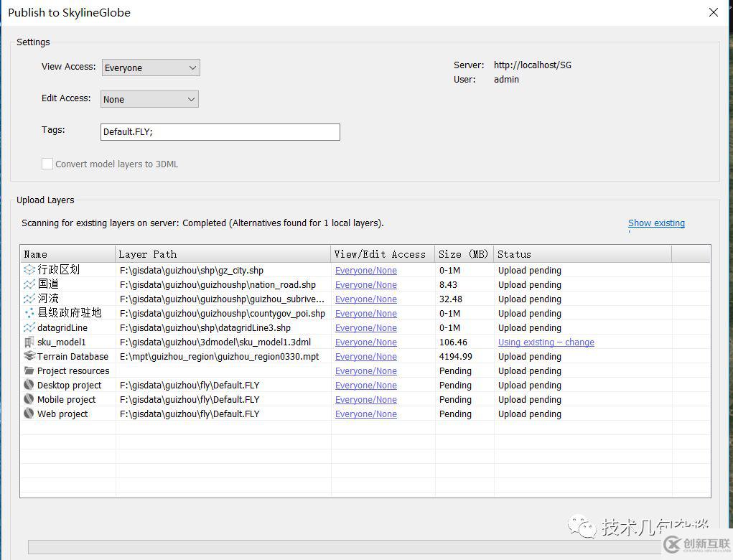733x560 pixels.
Task: Select the sku_model1 layer name
Action: click(x=61, y=342)
